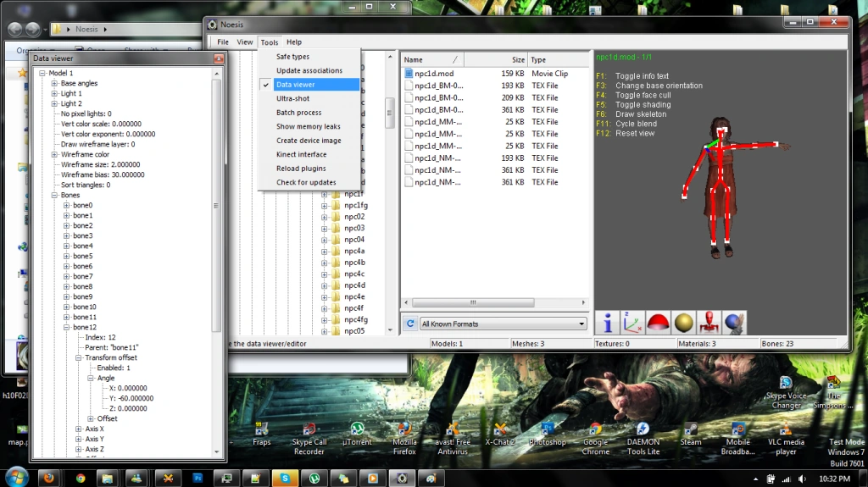Open the Help menu in Noesis

(294, 42)
